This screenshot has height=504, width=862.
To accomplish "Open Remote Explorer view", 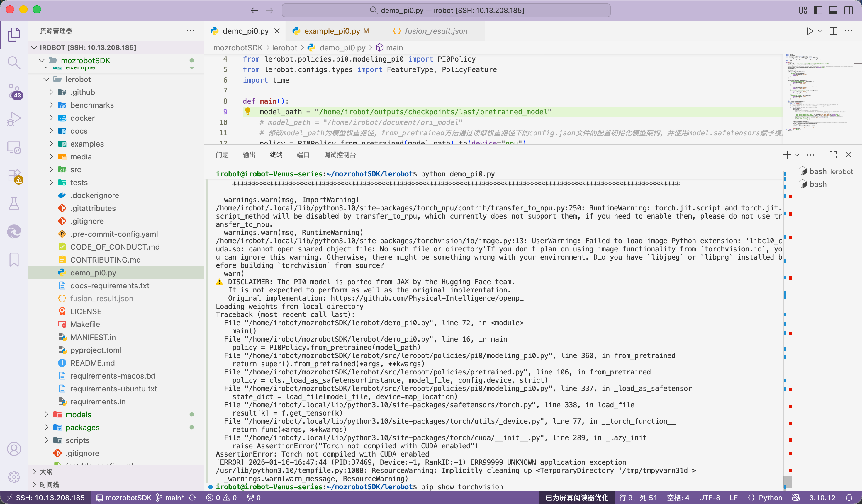I will coord(14,147).
